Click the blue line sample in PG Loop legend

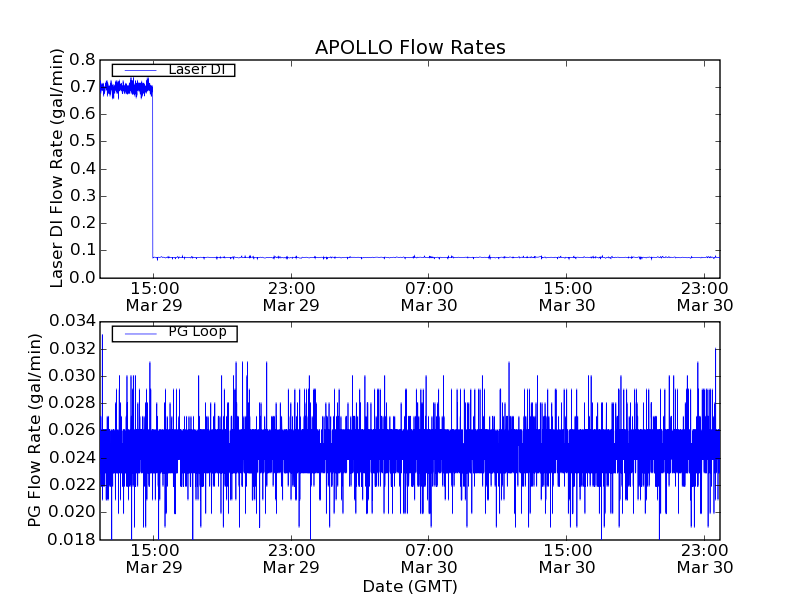[140, 332]
